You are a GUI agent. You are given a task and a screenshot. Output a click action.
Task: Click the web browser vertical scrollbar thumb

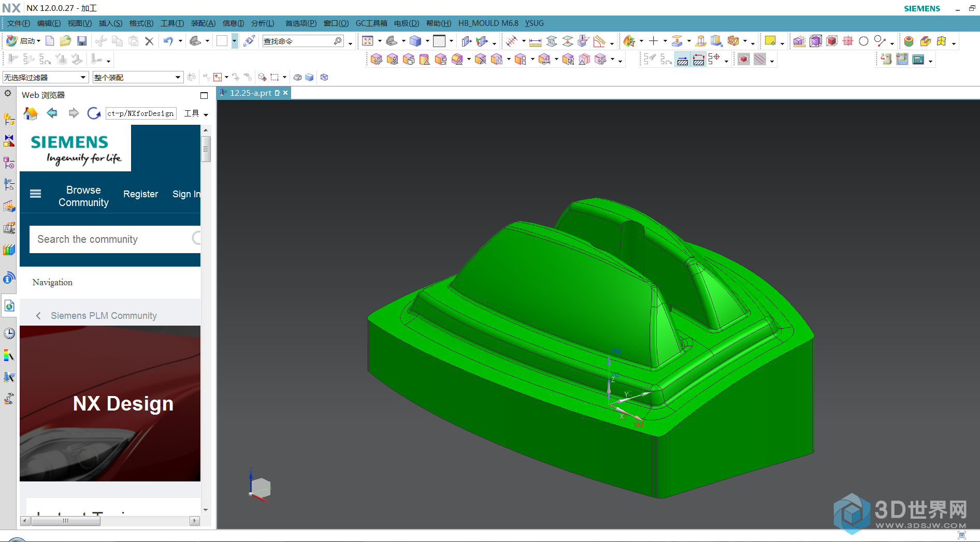pyautogui.click(x=206, y=149)
